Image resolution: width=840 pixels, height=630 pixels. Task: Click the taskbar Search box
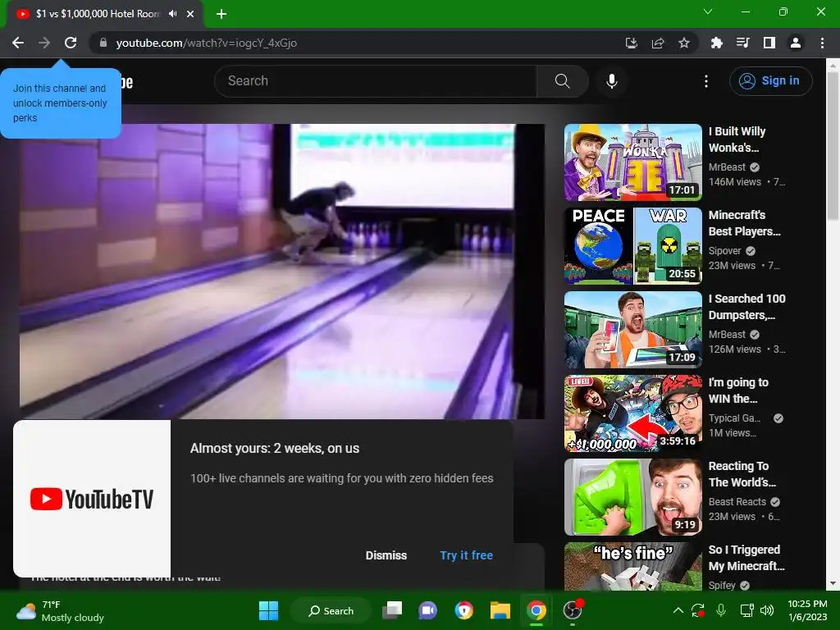331,610
